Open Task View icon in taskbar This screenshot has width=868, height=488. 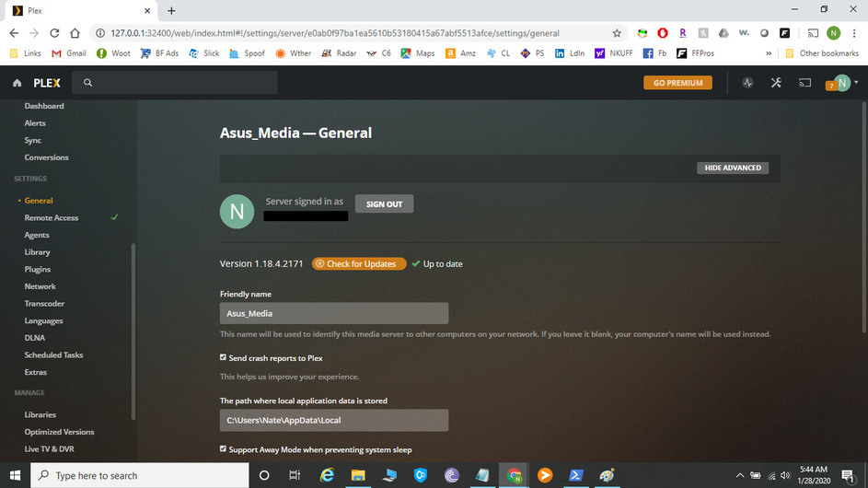(x=295, y=475)
